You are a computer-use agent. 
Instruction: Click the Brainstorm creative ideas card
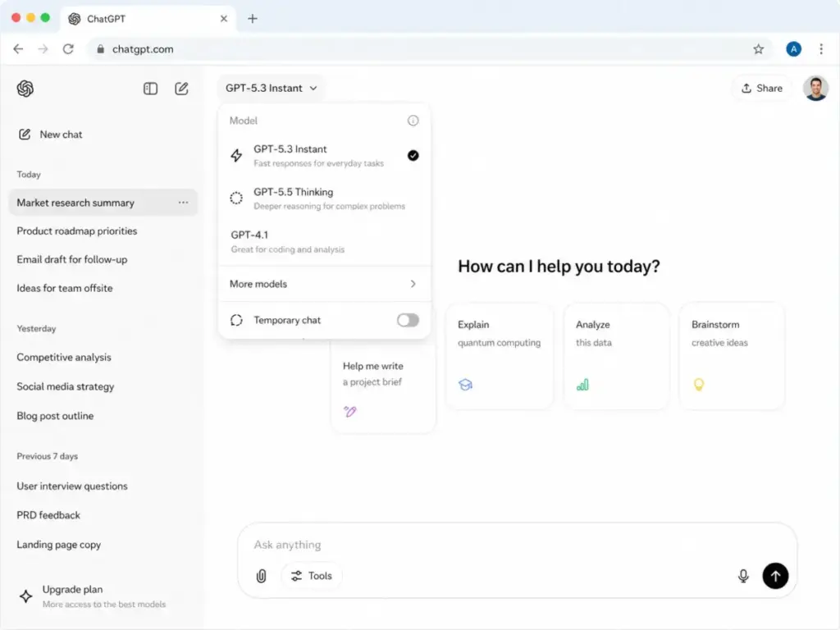tap(732, 357)
